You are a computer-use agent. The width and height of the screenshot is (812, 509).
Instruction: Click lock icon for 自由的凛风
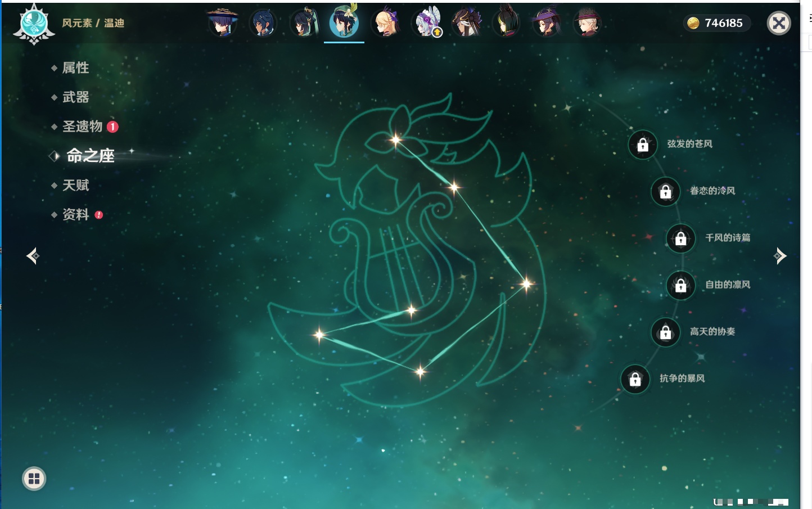(x=680, y=286)
